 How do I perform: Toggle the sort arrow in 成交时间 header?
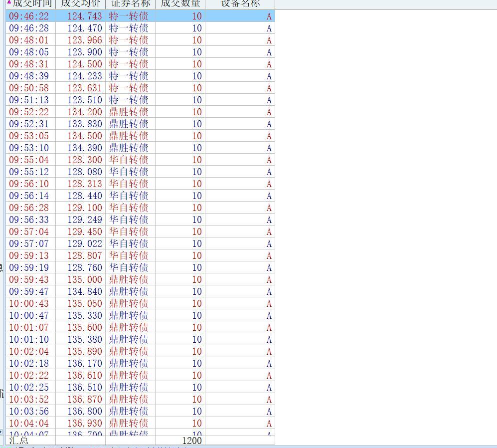(x=9, y=2)
